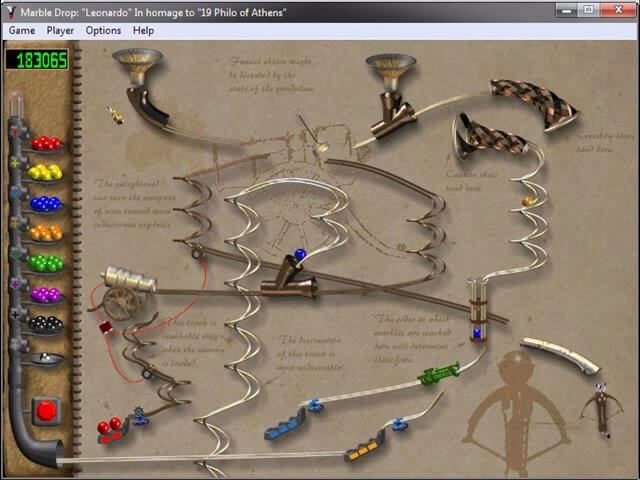Viewport: 640px width, 480px height.
Task: Pick the blue marbles from tray
Action: (x=45, y=204)
